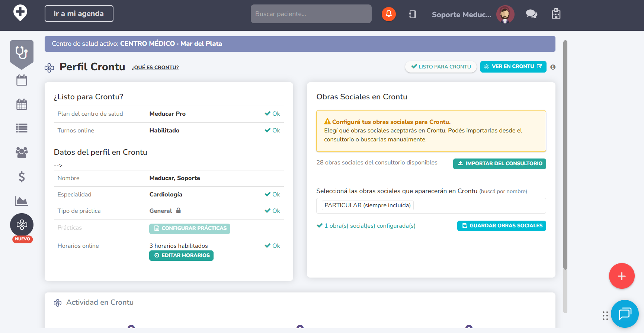Click Importar del consultorio button
The width and height of the screenshot is (644, 333).
(499, 164)
